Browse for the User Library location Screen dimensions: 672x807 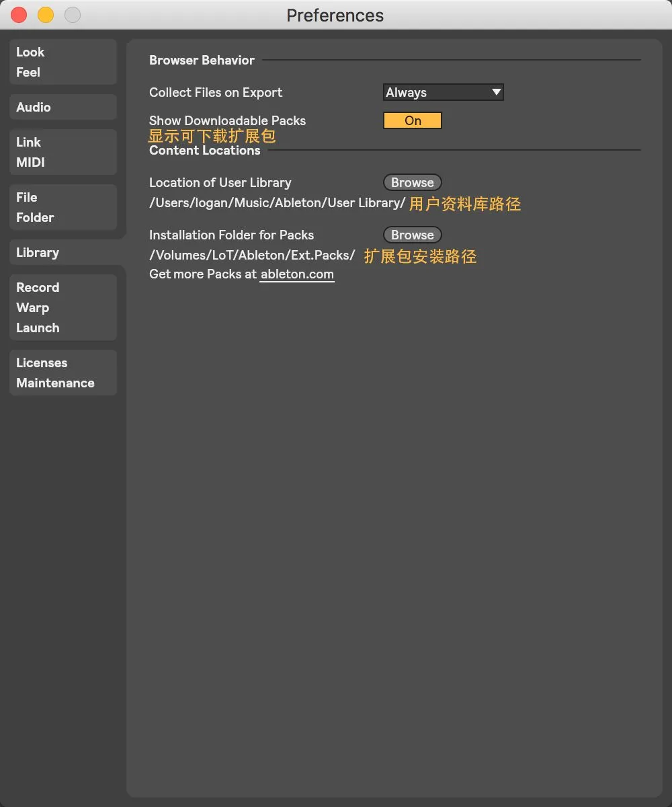point(412,182)
